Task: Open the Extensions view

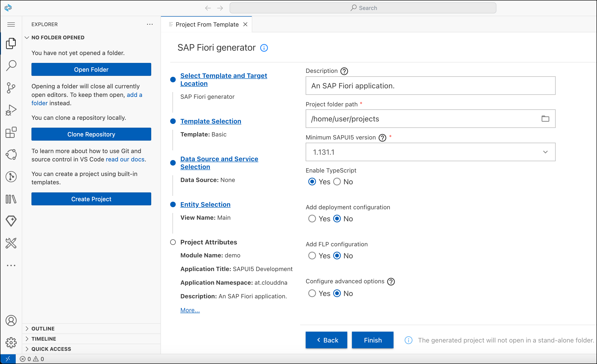Action: tap(11, 133)
